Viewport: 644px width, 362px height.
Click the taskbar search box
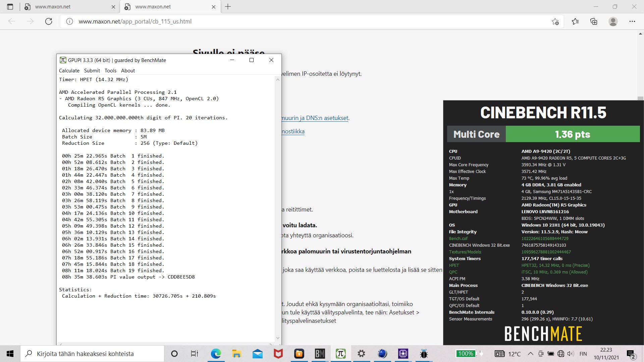(92, 354)
